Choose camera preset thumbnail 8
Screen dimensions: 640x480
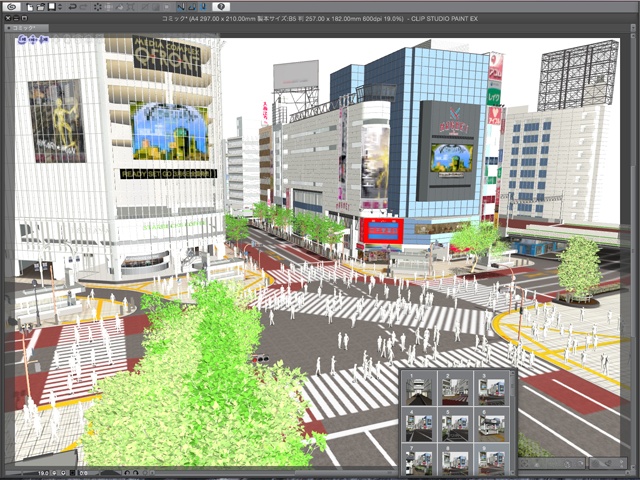point(455,460)
